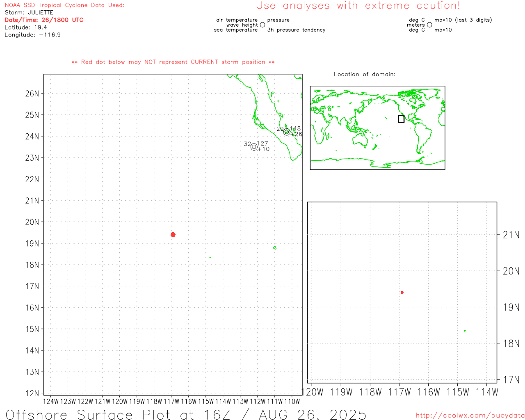
Task: Click 'NOAA SSD Tropical Cyclone Data Used:' heading
Action: [64, 5]
